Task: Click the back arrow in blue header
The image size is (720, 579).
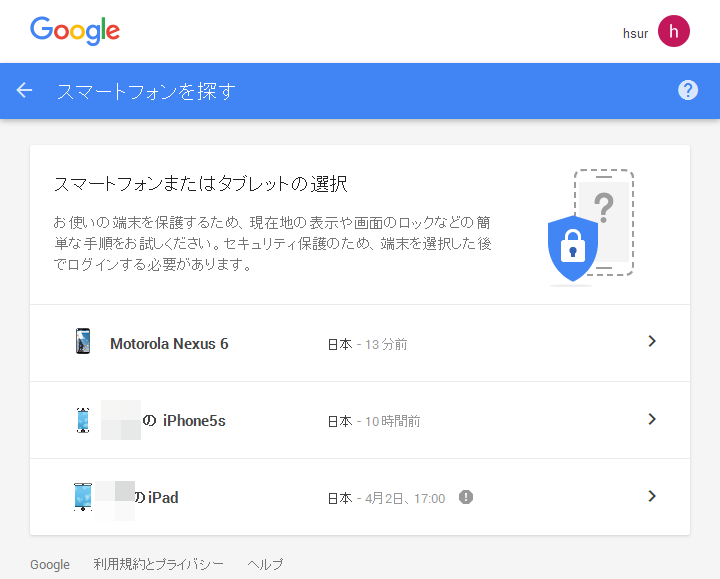Action: pos(25,91)
